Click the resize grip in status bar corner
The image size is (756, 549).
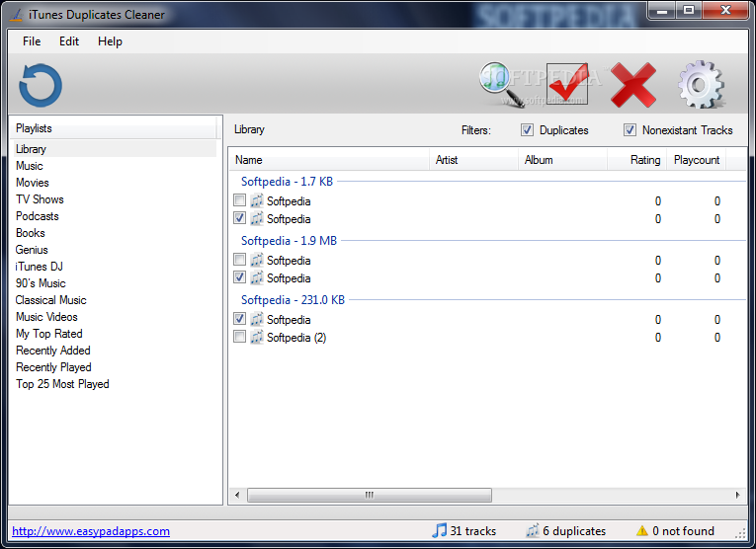pos(741,533)
